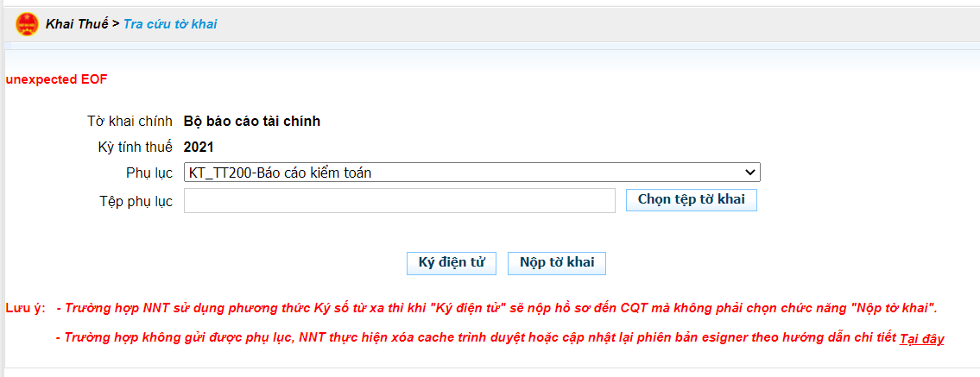Screen dimensions: 980x377
Task: Click the Phụ lục field label
Action: (149, 173)
